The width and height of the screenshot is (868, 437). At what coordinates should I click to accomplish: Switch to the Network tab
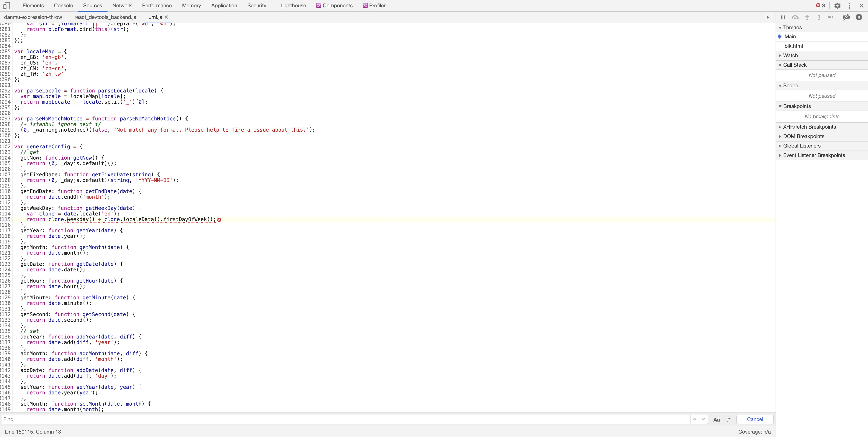pos(122,5)
